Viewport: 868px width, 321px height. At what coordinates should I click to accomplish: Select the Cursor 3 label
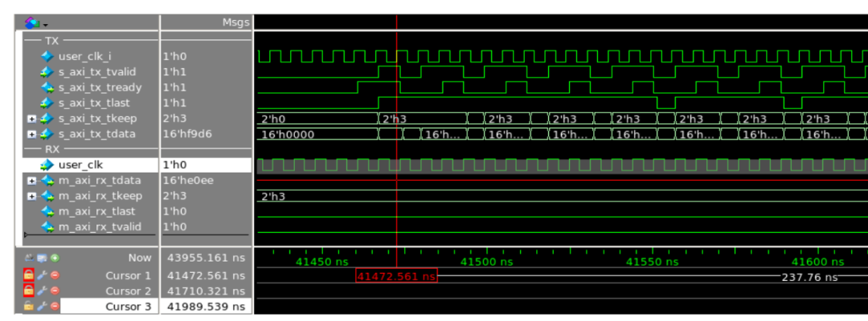tap(128, 306)
